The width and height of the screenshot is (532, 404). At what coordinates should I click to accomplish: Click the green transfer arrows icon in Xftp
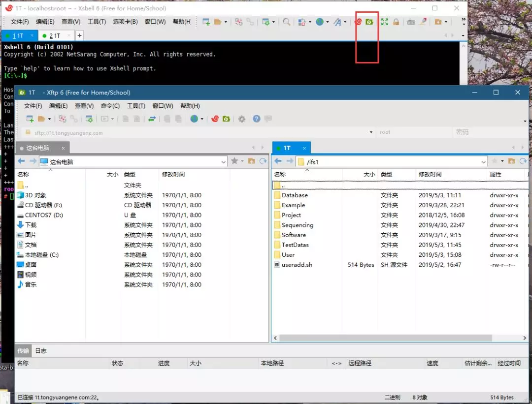click(x=152, y=119)
